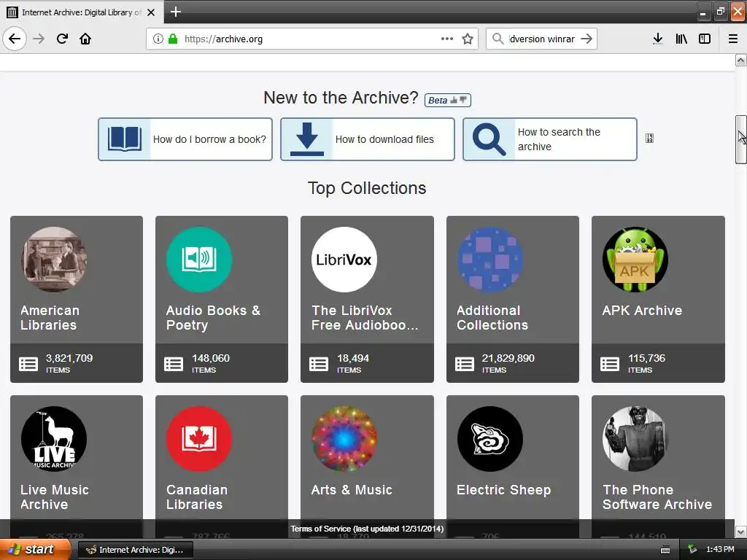
Task: Open the Terms of Service notice
Action: pyautogui.click(x=367, y=529)
